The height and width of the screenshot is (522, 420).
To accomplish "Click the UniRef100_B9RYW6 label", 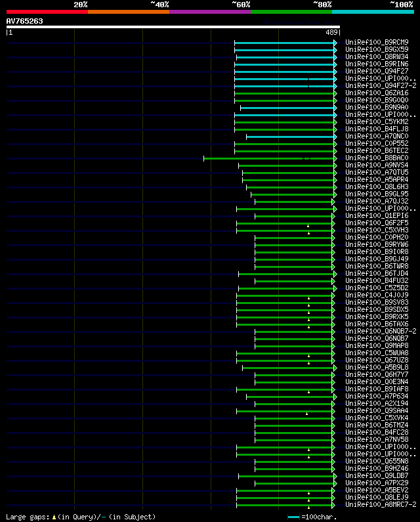I will coord(377,245).
